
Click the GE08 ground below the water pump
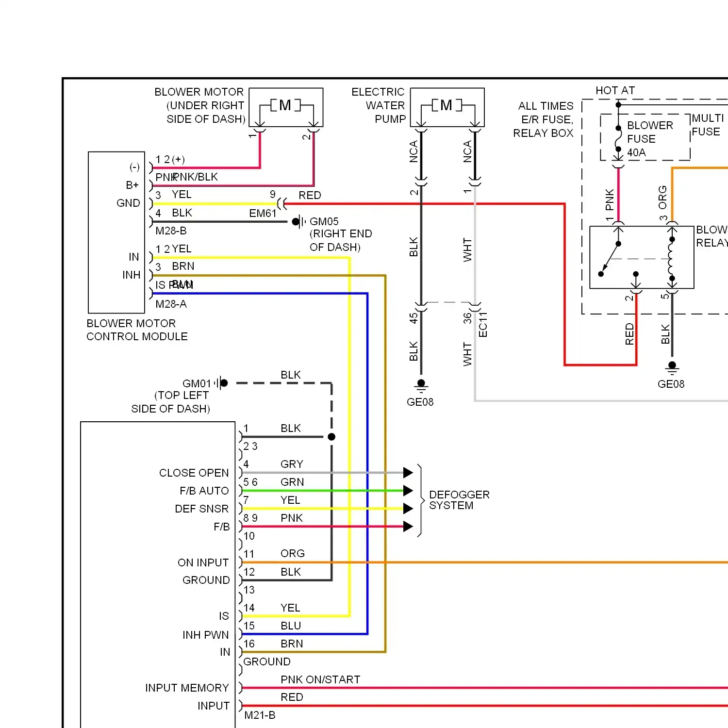tap(421, 385)
